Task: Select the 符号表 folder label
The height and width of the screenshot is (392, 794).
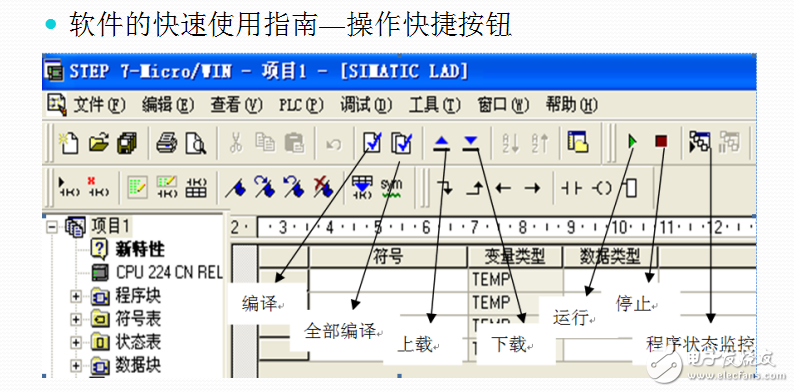Action: [138, 319]
